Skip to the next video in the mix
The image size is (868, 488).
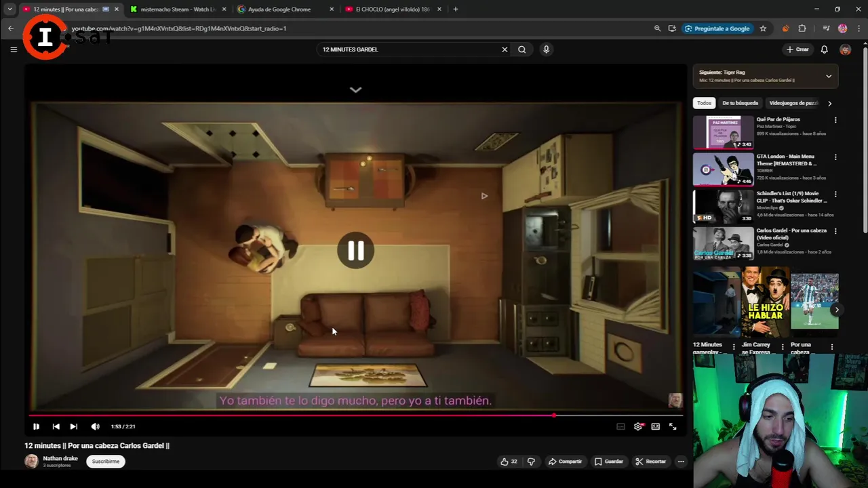click(x=73, y=426)
